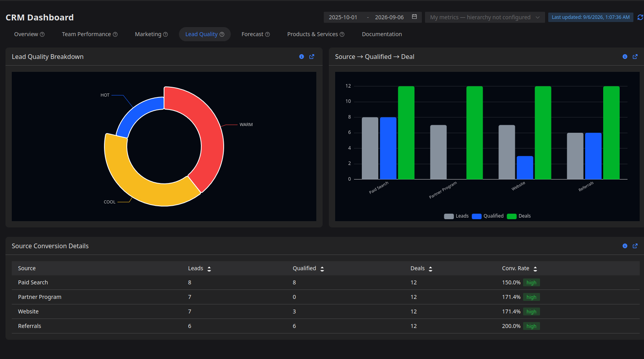Image resolution: width=644 pixels, height=359 pixels.
Task: Click the 200.0% conversion rate value
Action: point(511,326)
